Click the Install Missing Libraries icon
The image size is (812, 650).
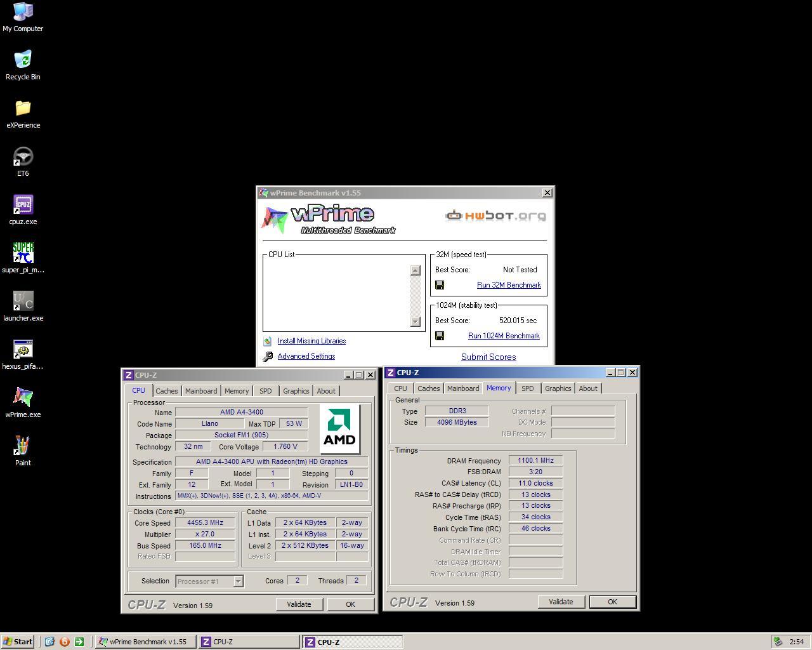click(x=268, y=341)
